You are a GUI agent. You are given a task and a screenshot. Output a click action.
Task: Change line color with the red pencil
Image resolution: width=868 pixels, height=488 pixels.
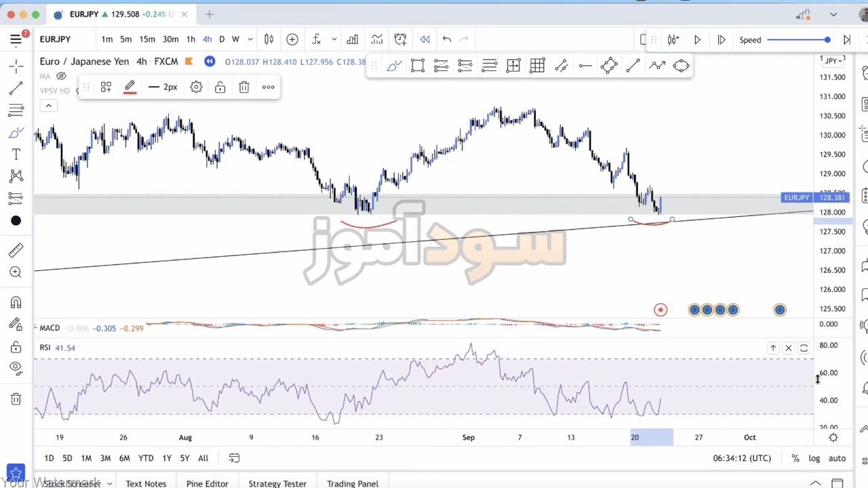[x=130, y=87]
